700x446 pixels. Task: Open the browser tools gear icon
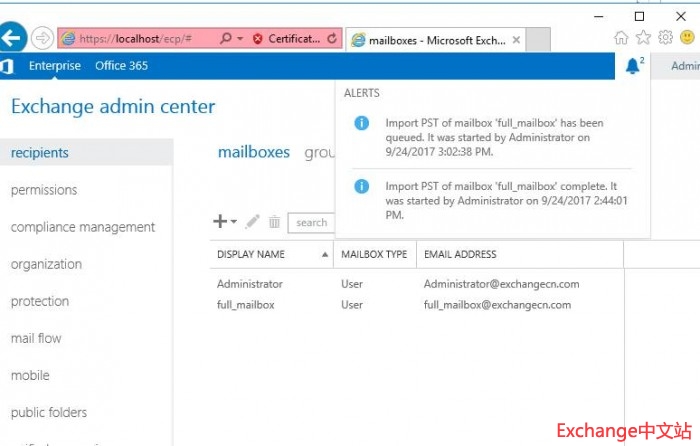pos(665,38)
